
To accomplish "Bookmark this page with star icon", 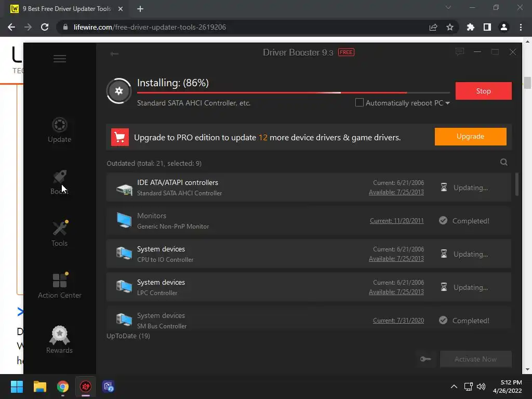I will (450, 27).
